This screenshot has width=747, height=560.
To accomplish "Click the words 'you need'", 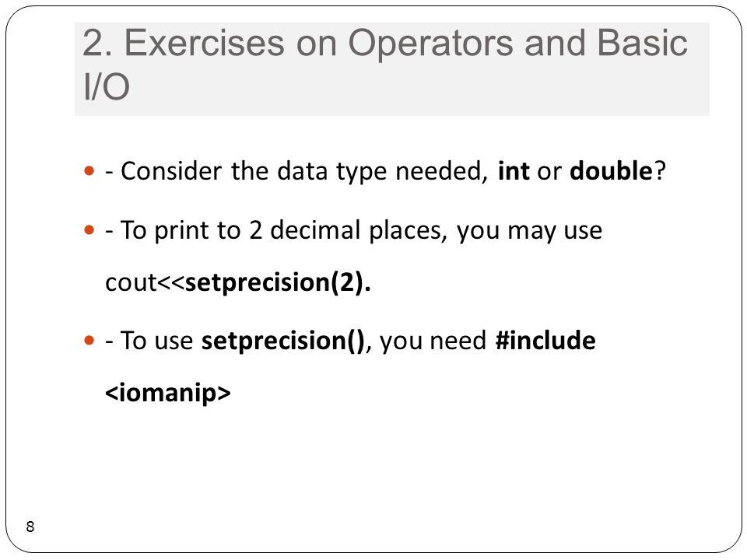I will 433,341.
